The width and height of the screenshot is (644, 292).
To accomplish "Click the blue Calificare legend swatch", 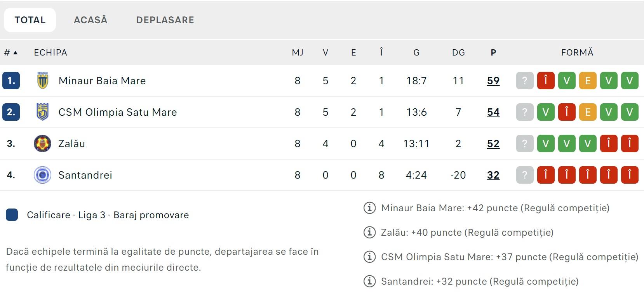I will [x=12, y=215].
